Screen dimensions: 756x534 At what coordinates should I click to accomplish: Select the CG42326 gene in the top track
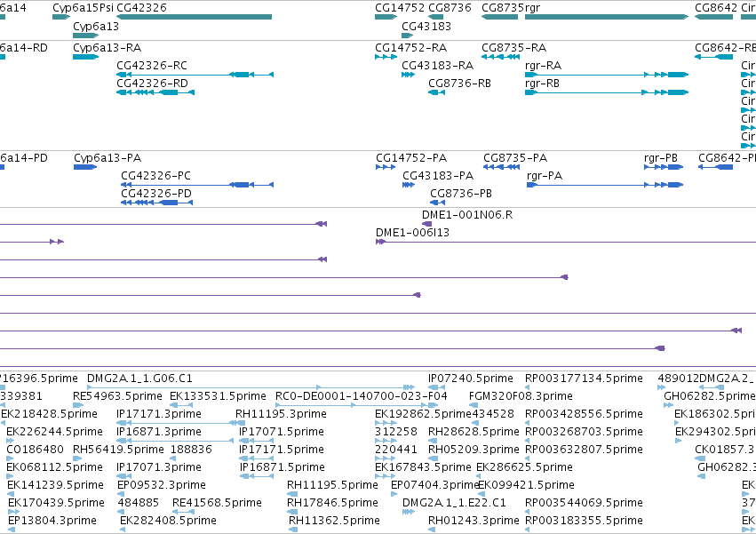click(194, 17)
